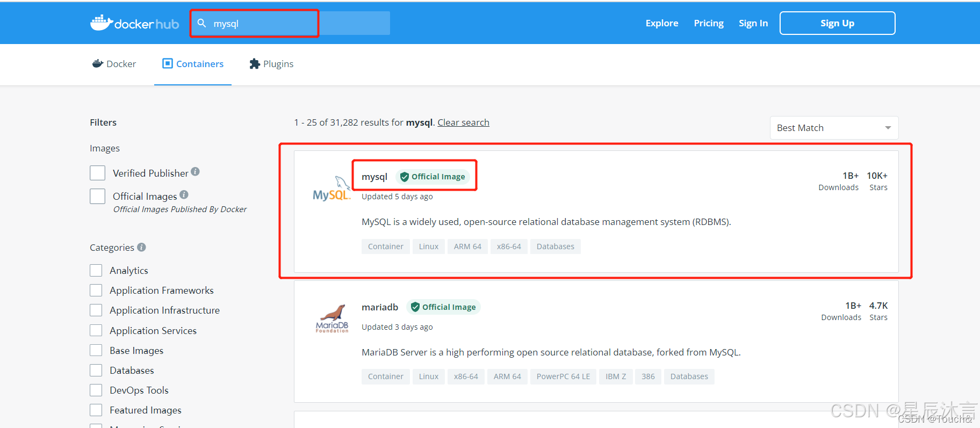Enable the Official Images filter checkbox

(97, 196)
